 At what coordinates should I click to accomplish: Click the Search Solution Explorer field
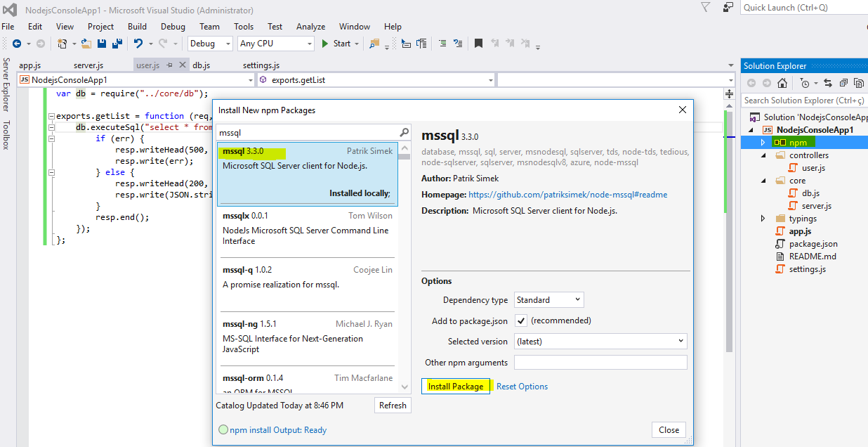pyautogui.click(x=805, y=101)
